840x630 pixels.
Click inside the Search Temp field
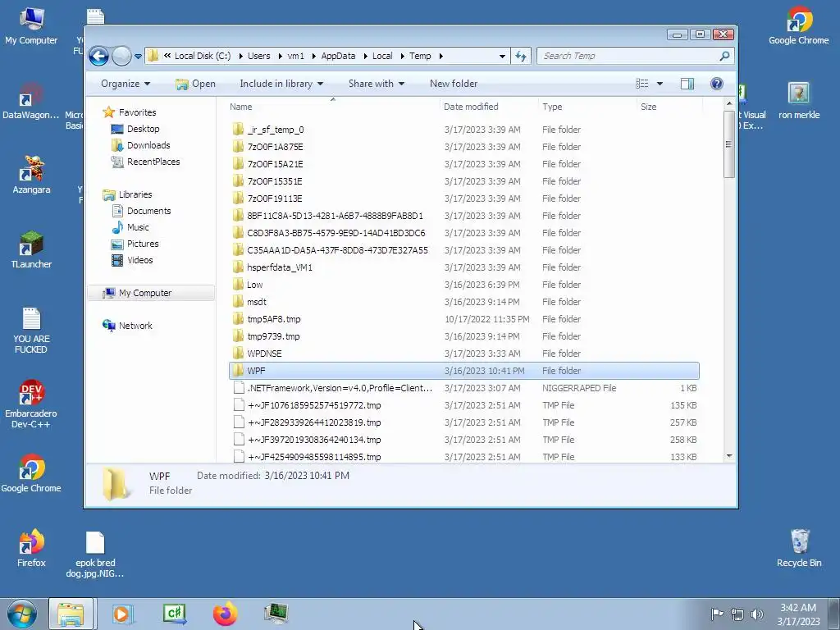coord(627,56)
